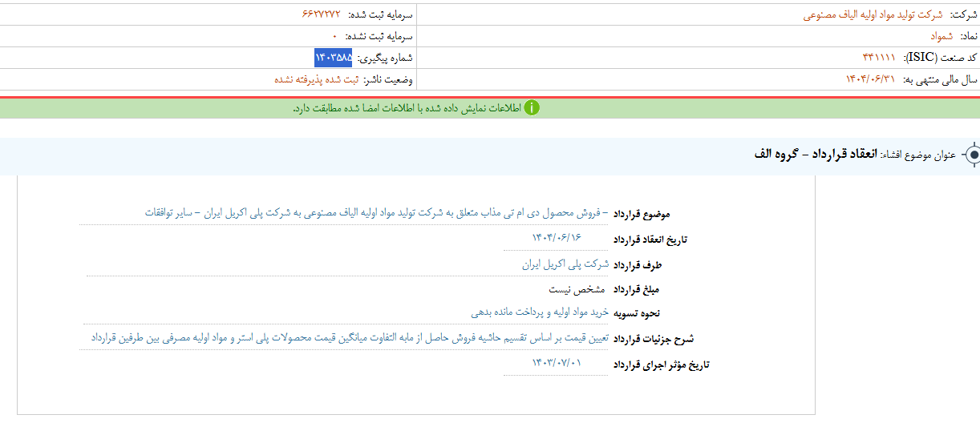Image resolution: width=980 pixels, height=423 pixels.
Task: Click contract details text starting تعیین قیمت
Action: pos(350,338)
